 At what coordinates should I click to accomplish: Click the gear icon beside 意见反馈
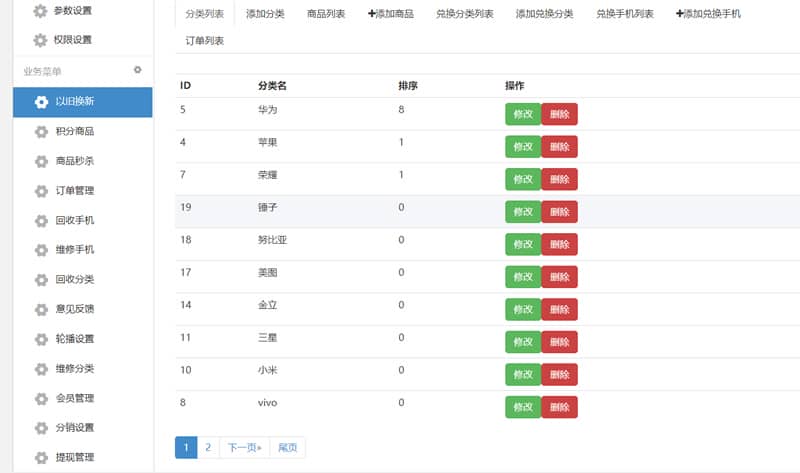click(41, 309)
